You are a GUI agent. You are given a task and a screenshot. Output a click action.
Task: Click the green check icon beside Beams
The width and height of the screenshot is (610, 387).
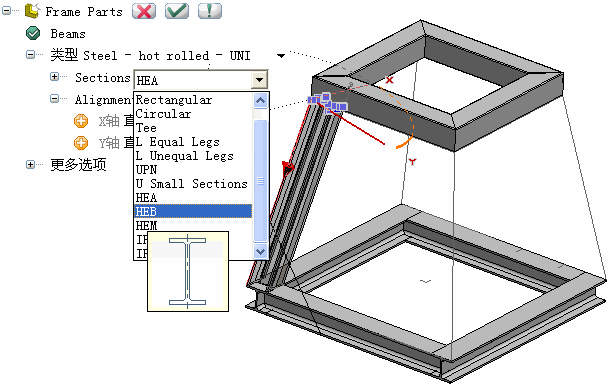(x=33, y=33)
